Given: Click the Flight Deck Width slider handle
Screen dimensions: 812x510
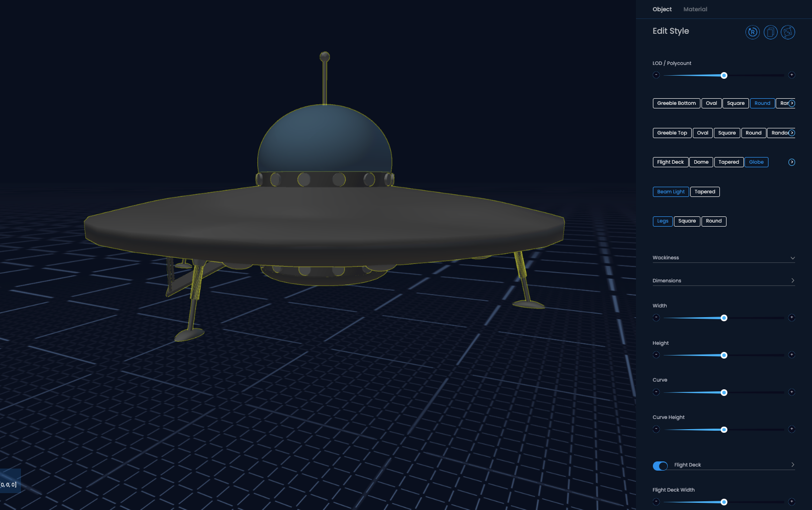Looking at the screenshot, I should point(724,502).
